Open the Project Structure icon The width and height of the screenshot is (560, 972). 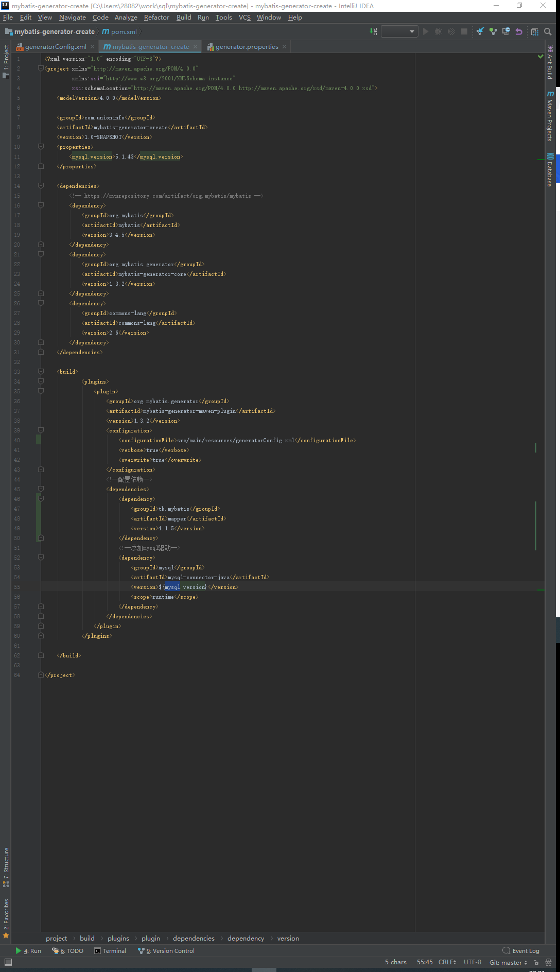tap(535, 31)
